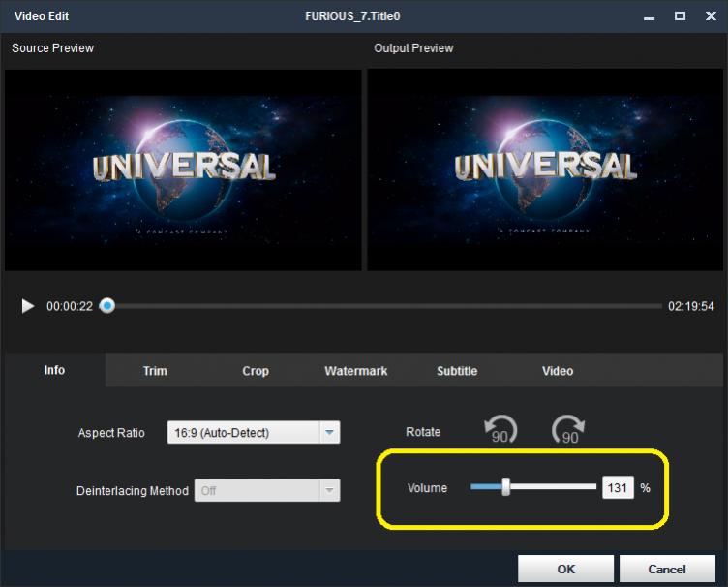728x587 pixels.
Task: Go to the Subtitle tab
Action: coord(457,371)
